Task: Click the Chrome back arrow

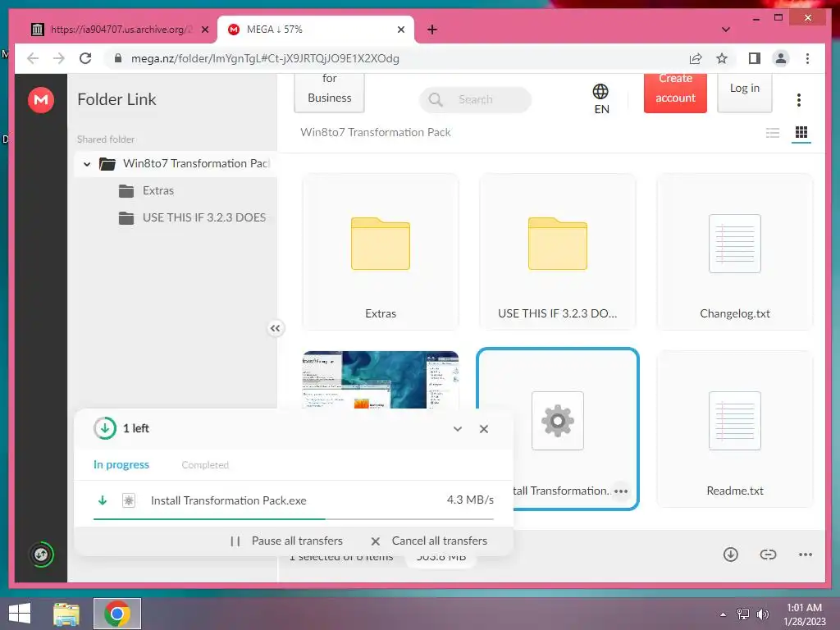Action: 33,58
